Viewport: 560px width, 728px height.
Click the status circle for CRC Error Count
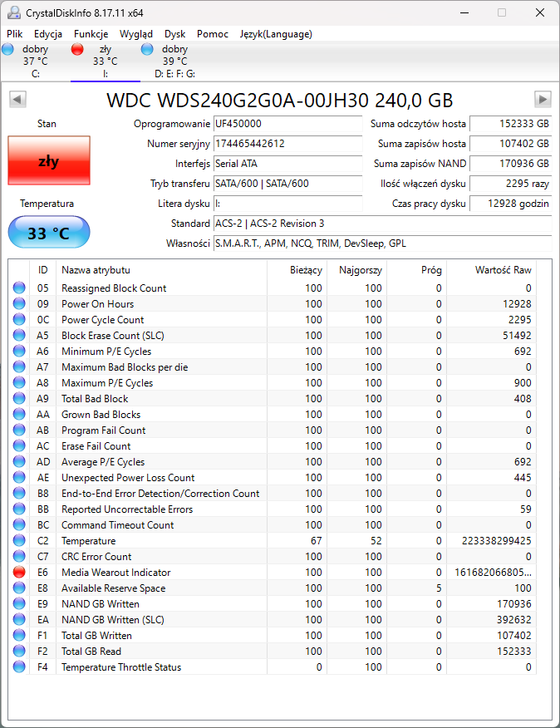tap(19, 556)
